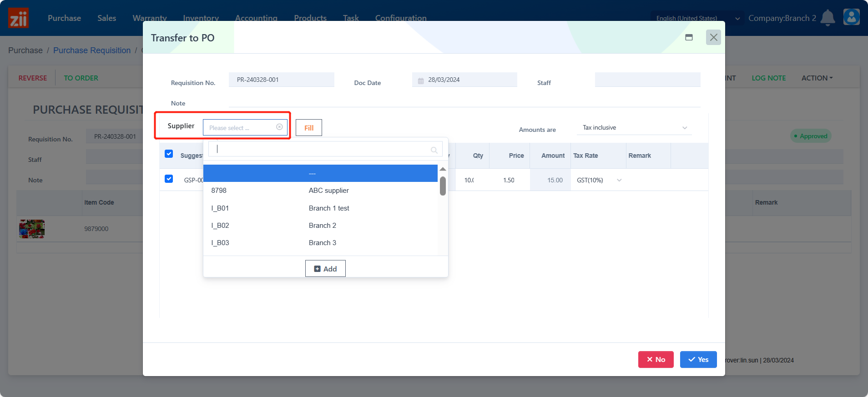Open the Supplier select dropdown
868x397 pixels.
click(x=245, y=127)
